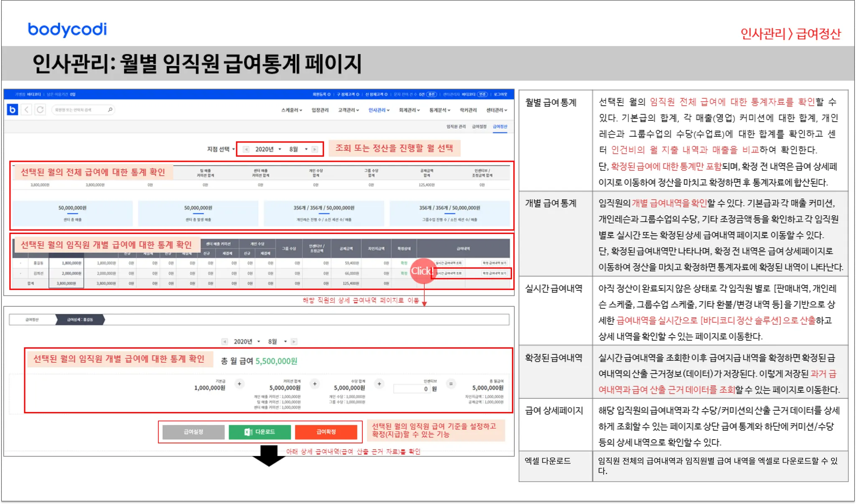
Task: Click the gray 급여설정 button
Action: 193,432
